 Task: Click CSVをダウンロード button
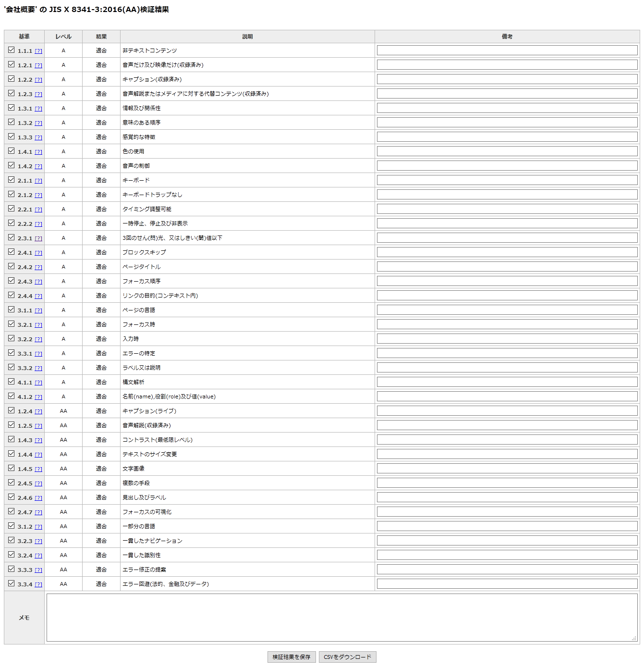pyautogui.click(x=348, y=657)
